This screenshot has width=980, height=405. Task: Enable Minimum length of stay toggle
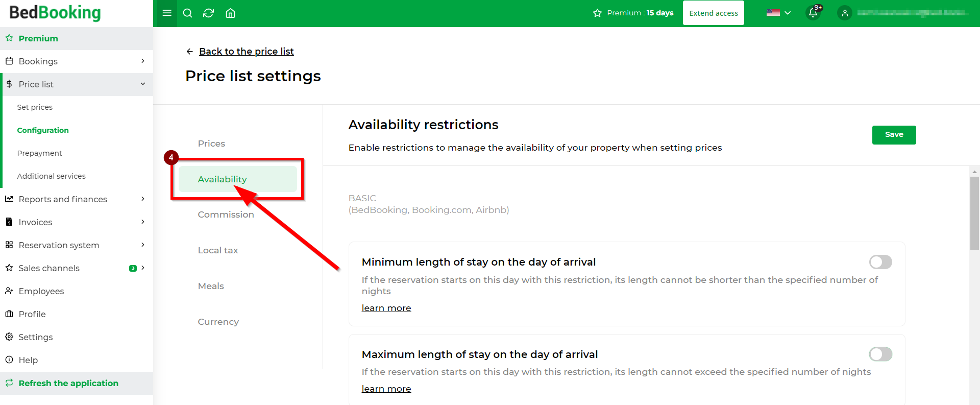coord(880,262)
